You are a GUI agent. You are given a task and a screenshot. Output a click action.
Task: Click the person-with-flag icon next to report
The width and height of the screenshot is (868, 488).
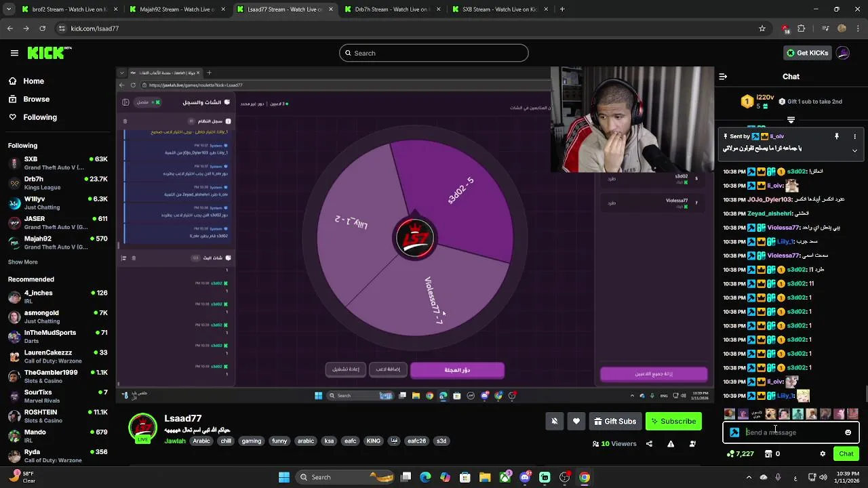[692, 444]
